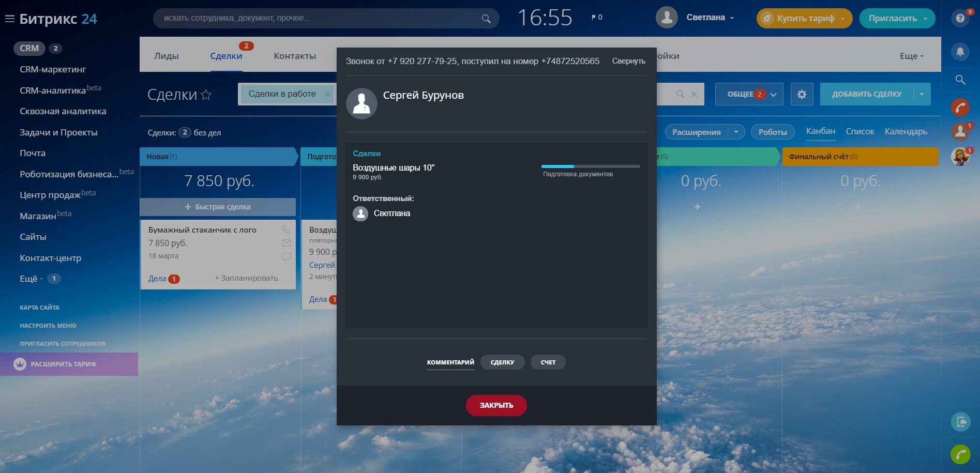
Task: Open Контакт-центр in left menu
Action: pos(50,258)
